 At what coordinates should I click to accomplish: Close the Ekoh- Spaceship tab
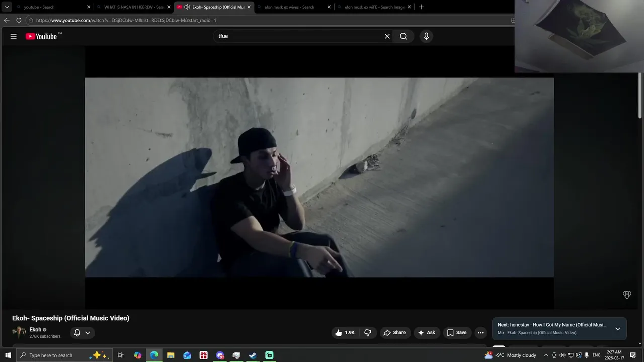[249, 7]
